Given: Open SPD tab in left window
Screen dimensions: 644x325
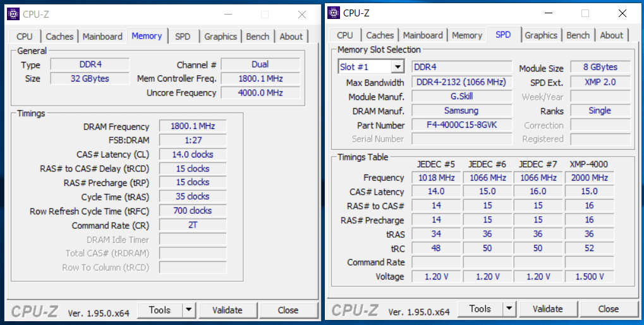Looking at the screenshot, I should 183,37.
